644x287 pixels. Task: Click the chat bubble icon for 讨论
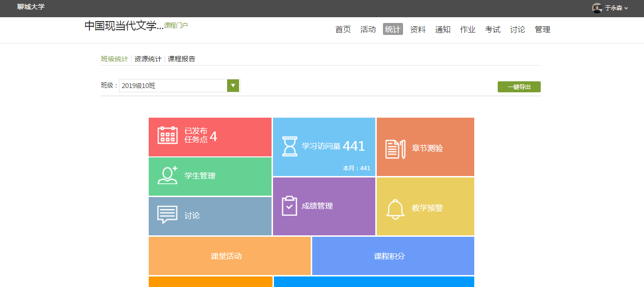(167, 215)
